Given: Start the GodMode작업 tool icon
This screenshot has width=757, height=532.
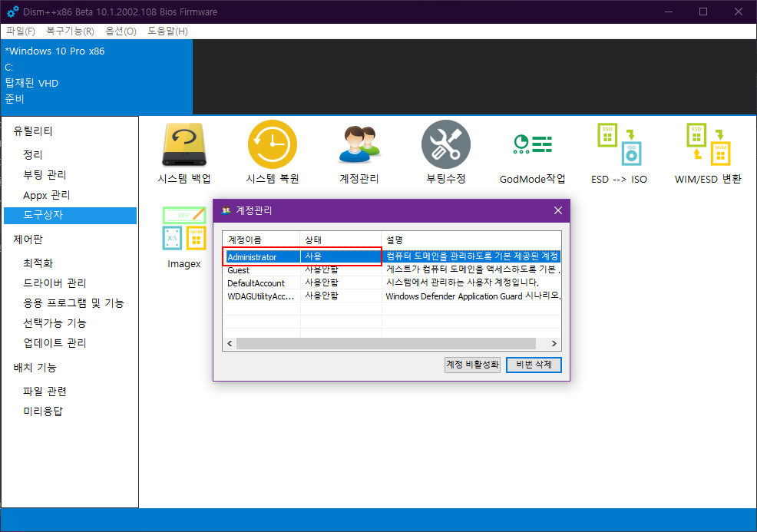Looking at the screenshot, I should pos(533,144).
